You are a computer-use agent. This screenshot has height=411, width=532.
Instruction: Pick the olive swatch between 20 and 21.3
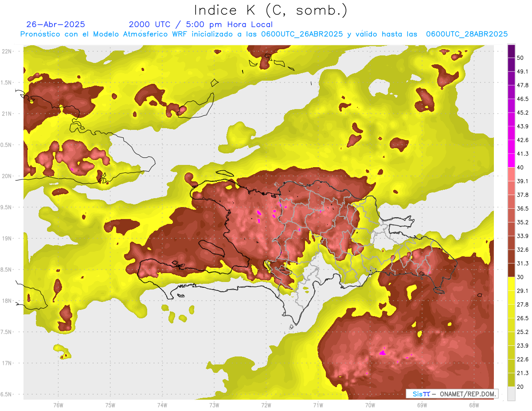click(x=511, y=380)
